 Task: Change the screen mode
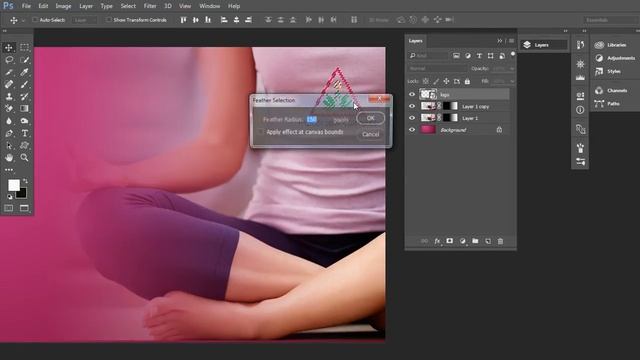24,208
